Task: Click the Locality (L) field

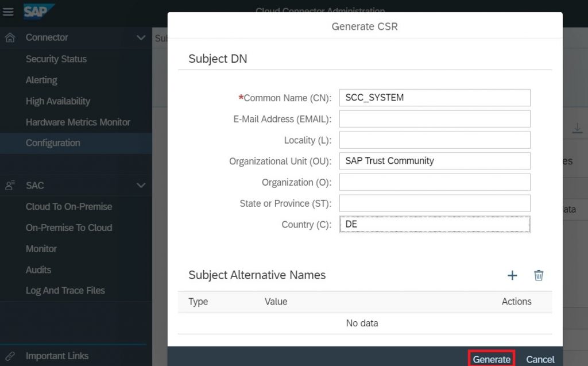Action: point(435,140)
